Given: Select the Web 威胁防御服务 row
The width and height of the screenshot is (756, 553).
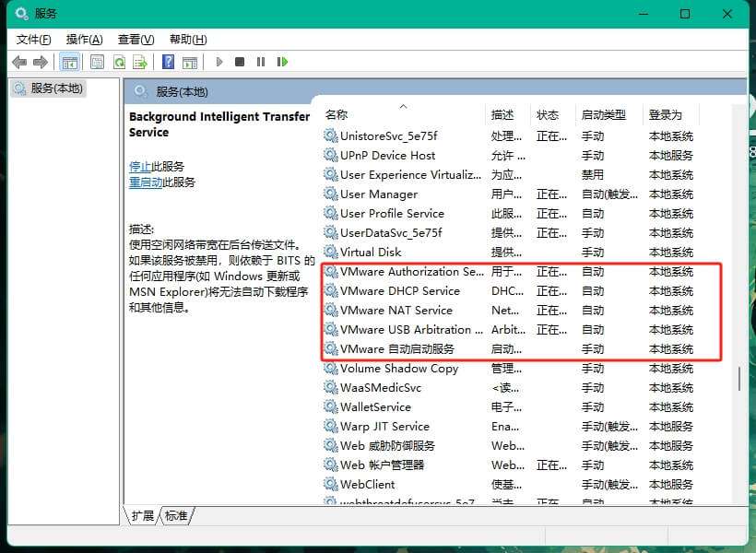Looking at the screenshot, I should (509, 445).
